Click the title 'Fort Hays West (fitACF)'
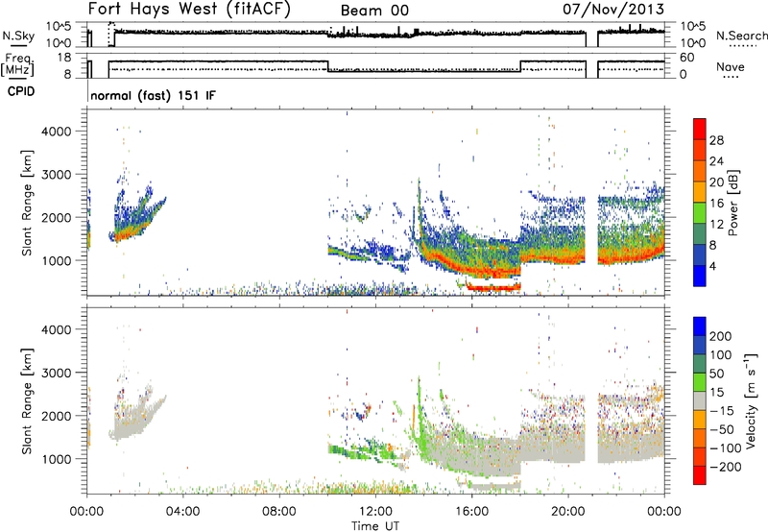Image resolution: width=768 pixels, height=532 pixels. 189,9
